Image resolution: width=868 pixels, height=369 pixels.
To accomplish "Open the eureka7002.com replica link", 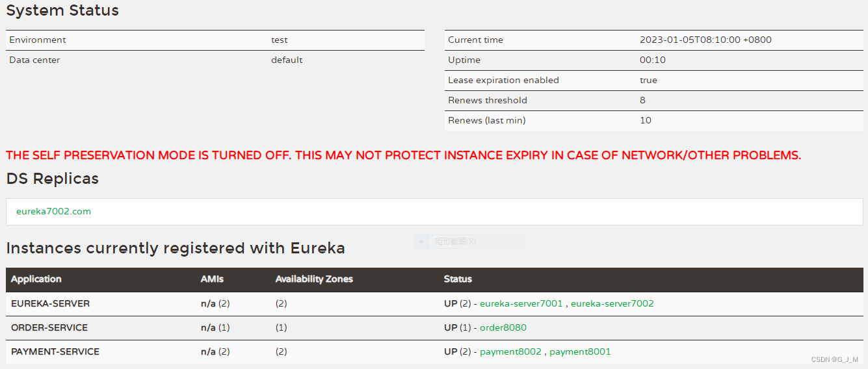I will coord(53,211).
